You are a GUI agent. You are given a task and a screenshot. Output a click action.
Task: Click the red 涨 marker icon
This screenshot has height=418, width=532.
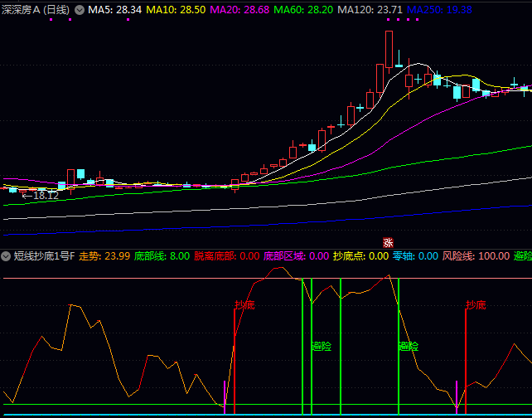click(387, 242)
